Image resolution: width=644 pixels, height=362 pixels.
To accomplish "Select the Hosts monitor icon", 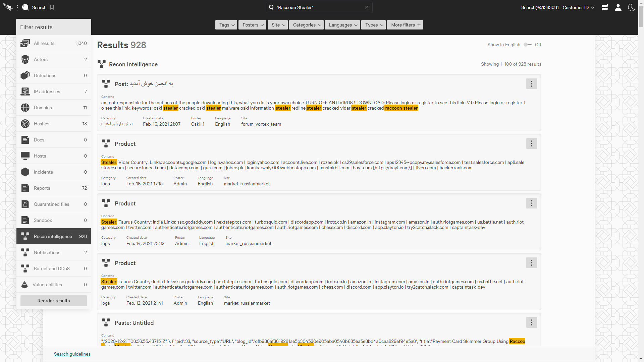I will point(25,156).
